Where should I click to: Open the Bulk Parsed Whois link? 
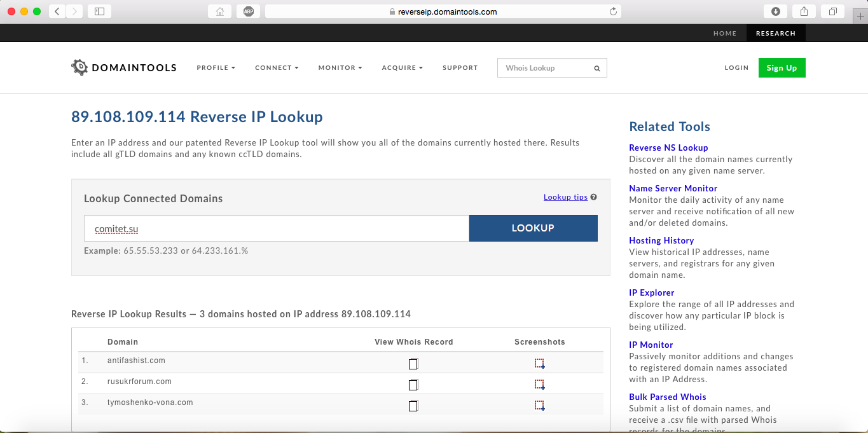click(x=668, y=397)
